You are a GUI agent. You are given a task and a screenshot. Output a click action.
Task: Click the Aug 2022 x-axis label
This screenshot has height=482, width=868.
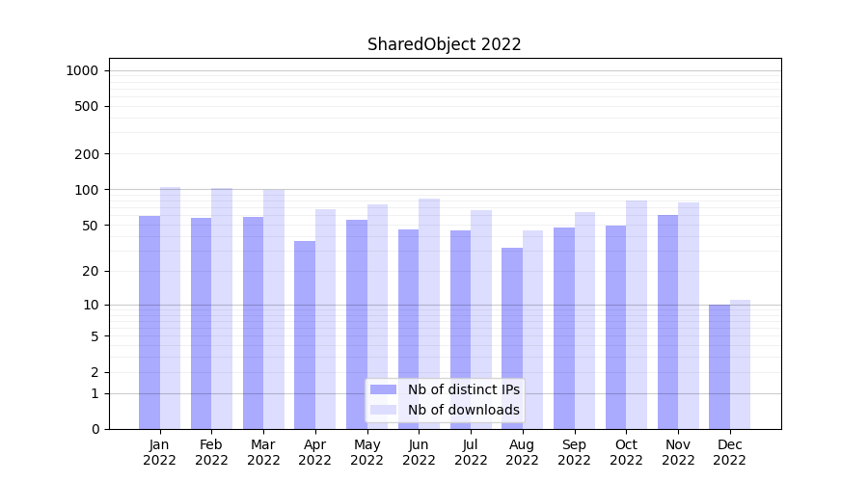click(522, 452)
